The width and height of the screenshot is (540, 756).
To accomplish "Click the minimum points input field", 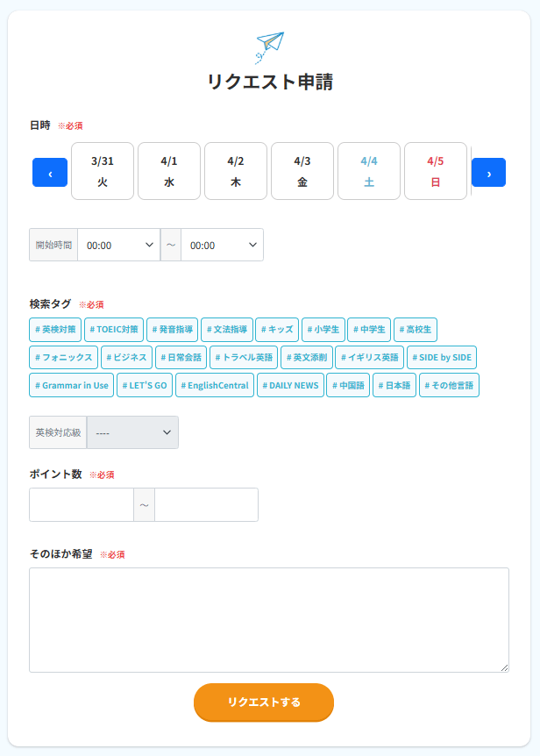I will coord(82,505).
